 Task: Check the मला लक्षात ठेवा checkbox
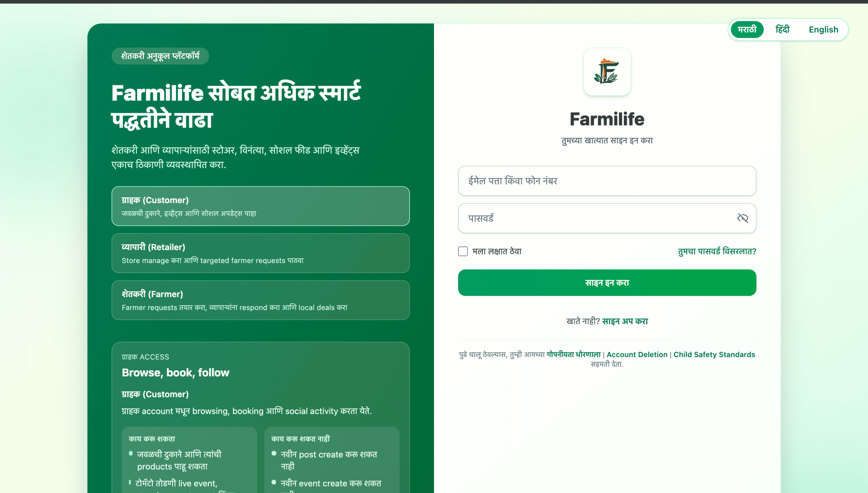point(463,251)
